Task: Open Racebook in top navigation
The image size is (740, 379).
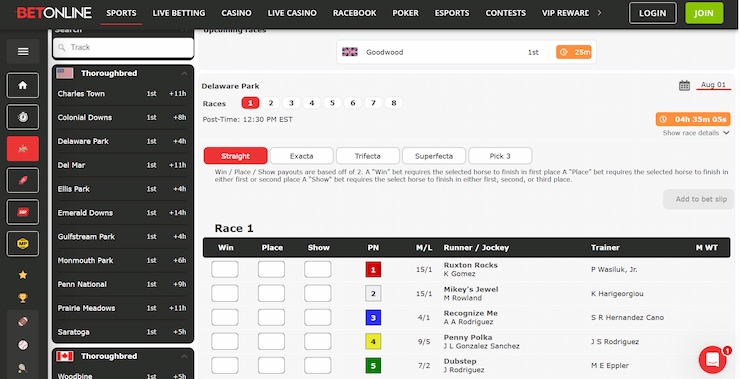Action: pos(354,13)
